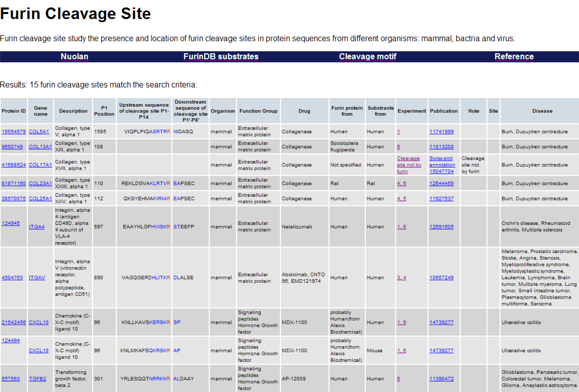Open the FurinDB substrates menu
Viewport: 579px width, 392px height.
pos(221,56)
